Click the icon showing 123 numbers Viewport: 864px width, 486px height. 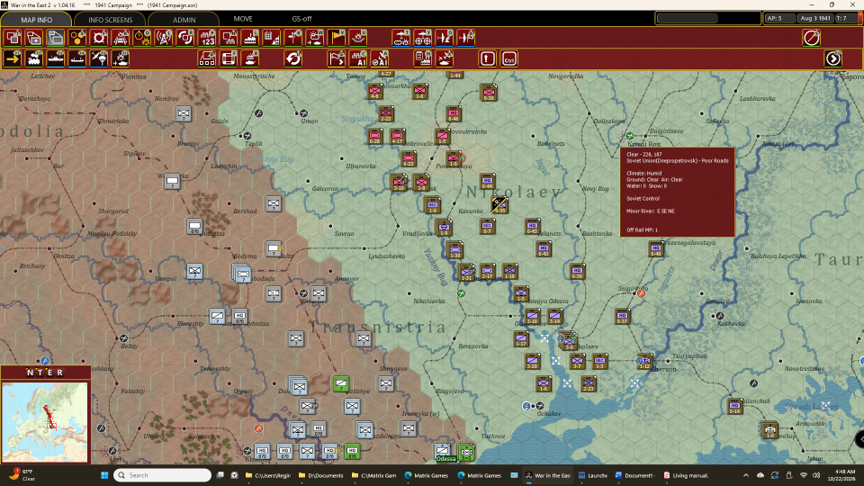(x=207, y=38)
